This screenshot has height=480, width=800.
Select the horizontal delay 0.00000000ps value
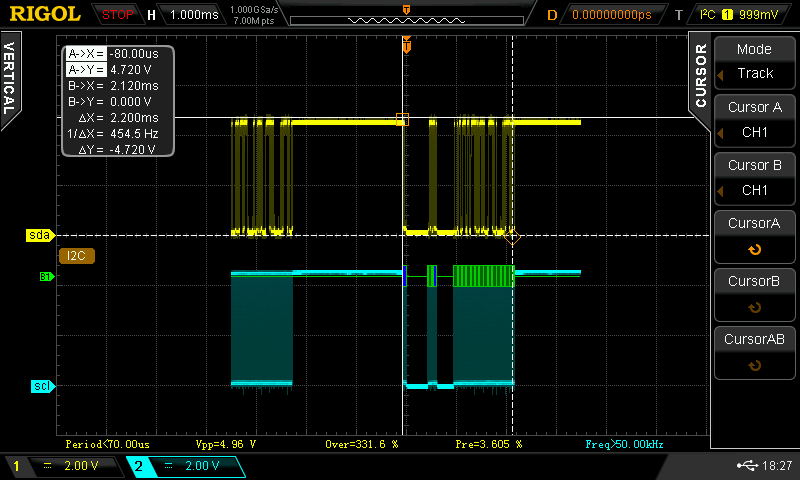(x=612, y=15)
